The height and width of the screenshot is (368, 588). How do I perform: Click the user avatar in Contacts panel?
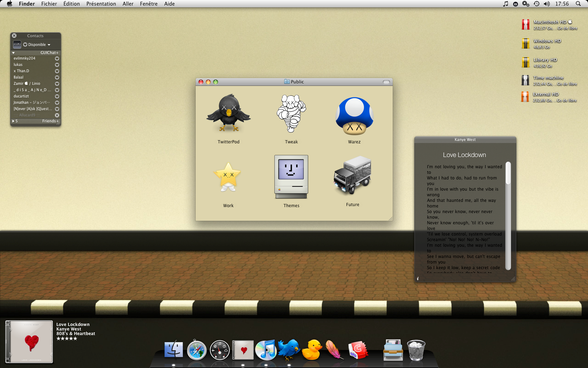[17, 45]
